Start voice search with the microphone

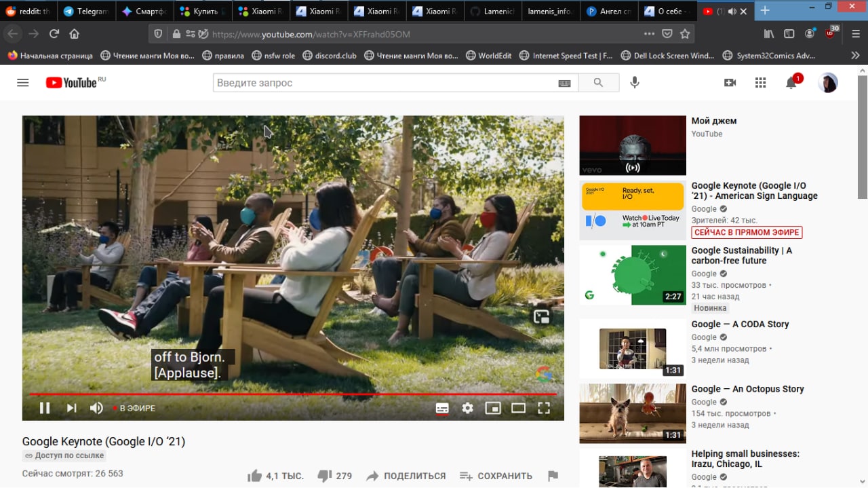click(x=634, y=83)
